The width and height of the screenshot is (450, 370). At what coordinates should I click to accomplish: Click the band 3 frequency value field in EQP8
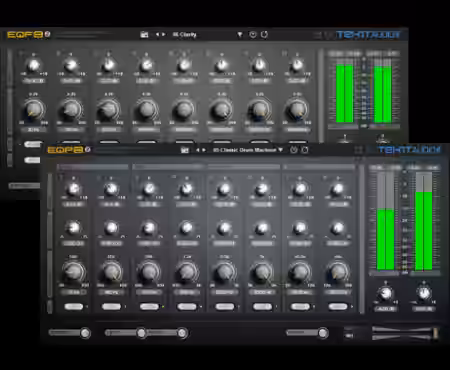click(149, 292)
